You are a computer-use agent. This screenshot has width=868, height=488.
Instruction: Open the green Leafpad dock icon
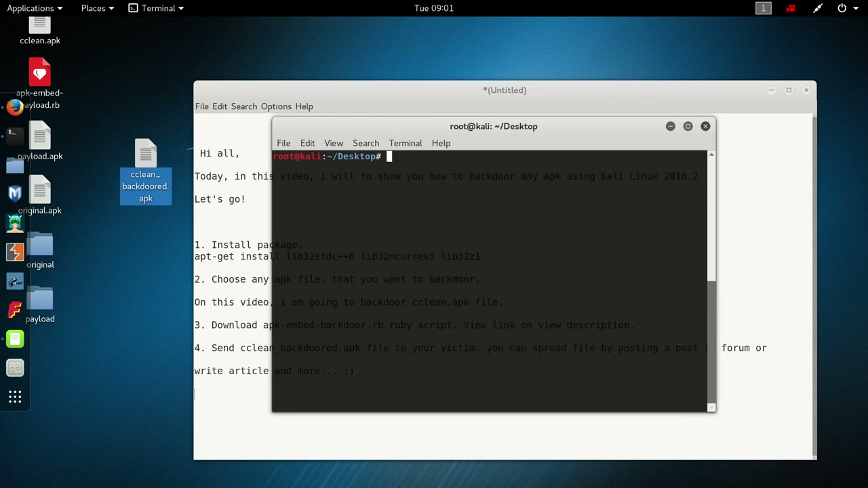click(15, 339)
